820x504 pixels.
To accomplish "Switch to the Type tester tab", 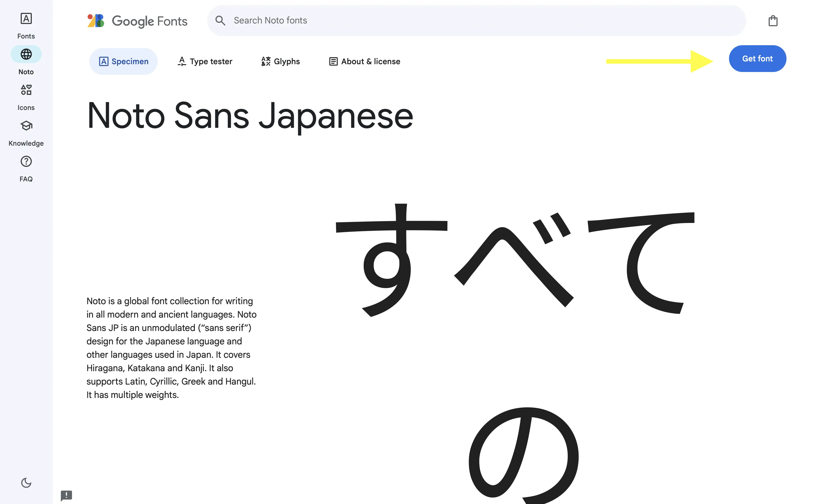I will [205, 61].
